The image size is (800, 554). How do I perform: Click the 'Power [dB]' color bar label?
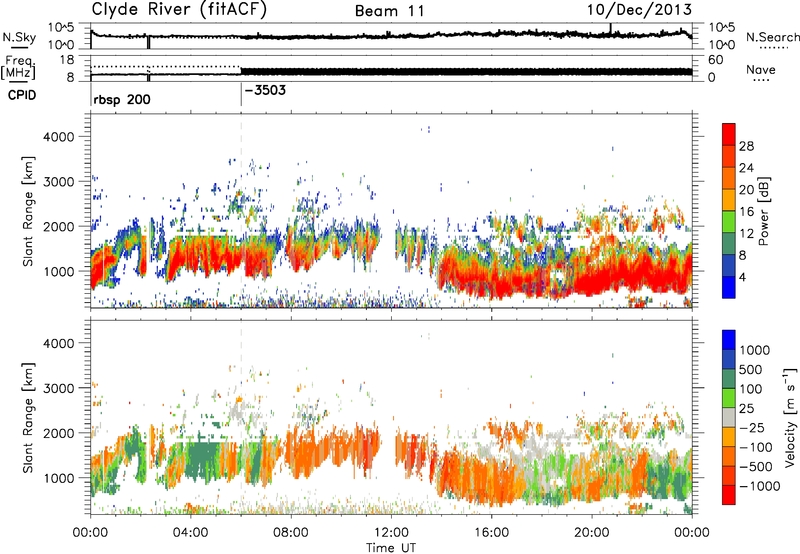coord(763,211)
